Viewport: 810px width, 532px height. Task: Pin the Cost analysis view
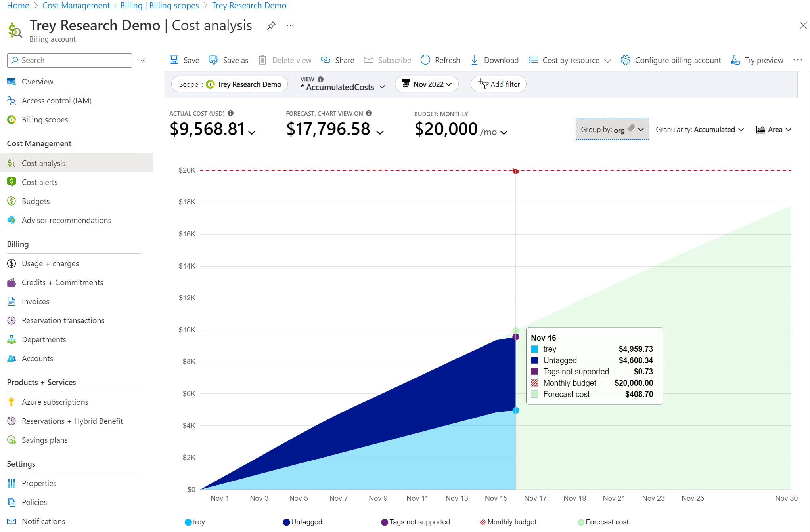point(271,26)
